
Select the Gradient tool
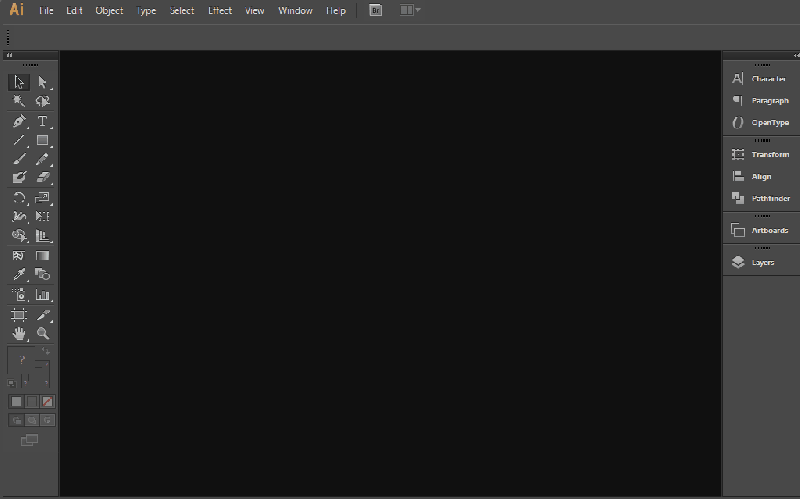click(x=42, y=256)
